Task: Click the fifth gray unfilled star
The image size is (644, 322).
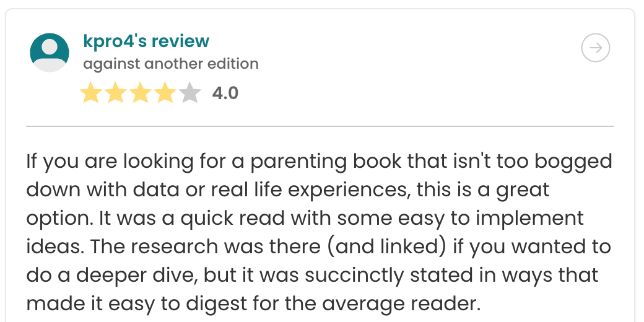Action: click(190, 94)
